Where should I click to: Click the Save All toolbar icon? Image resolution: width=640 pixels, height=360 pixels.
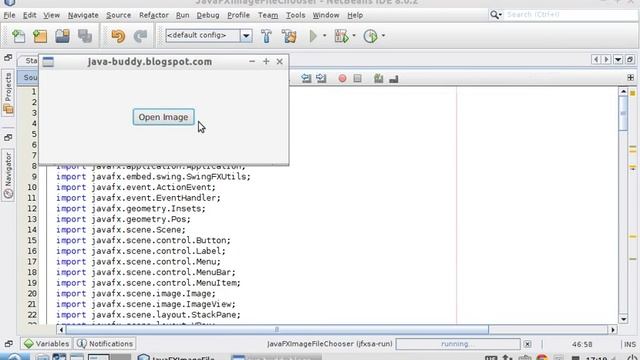point(85,36)
